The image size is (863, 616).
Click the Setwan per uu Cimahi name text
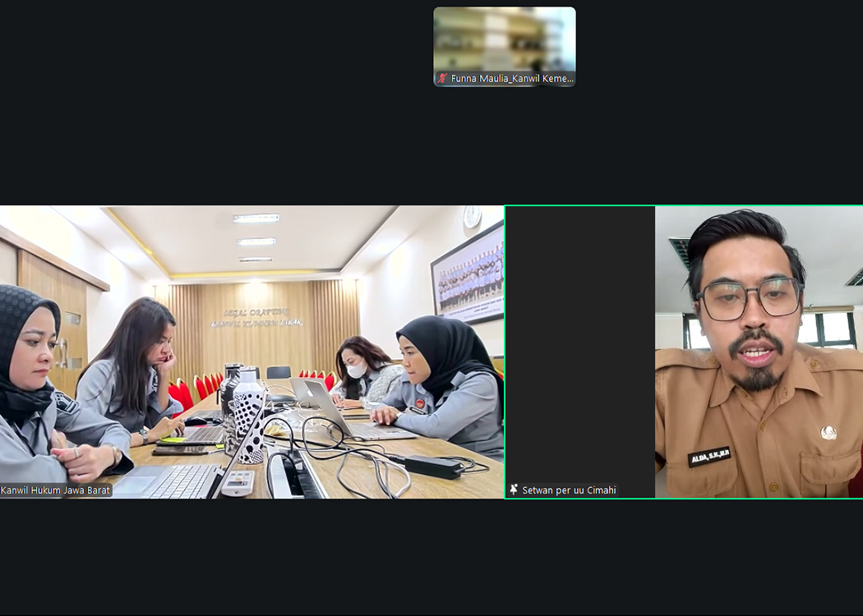[569, 490]
